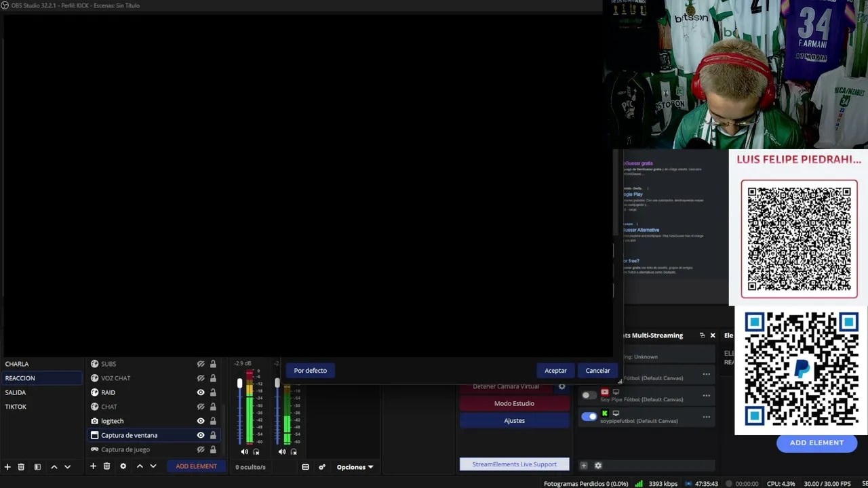
Task: Move the selected source down
Action: click(153, 466)
